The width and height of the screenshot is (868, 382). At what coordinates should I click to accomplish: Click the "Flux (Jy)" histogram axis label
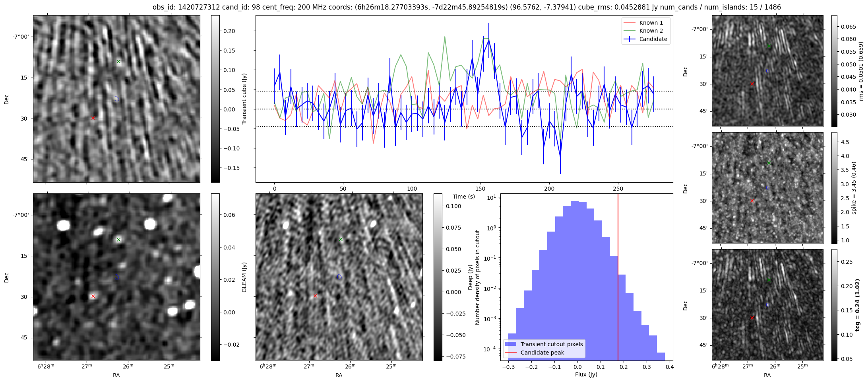click(x=586, y=374)
